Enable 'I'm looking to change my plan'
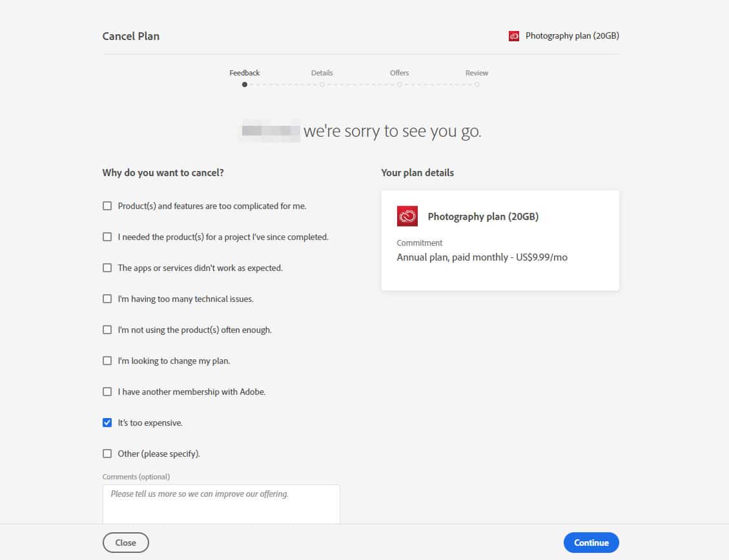729x560 pixels. 107,361
